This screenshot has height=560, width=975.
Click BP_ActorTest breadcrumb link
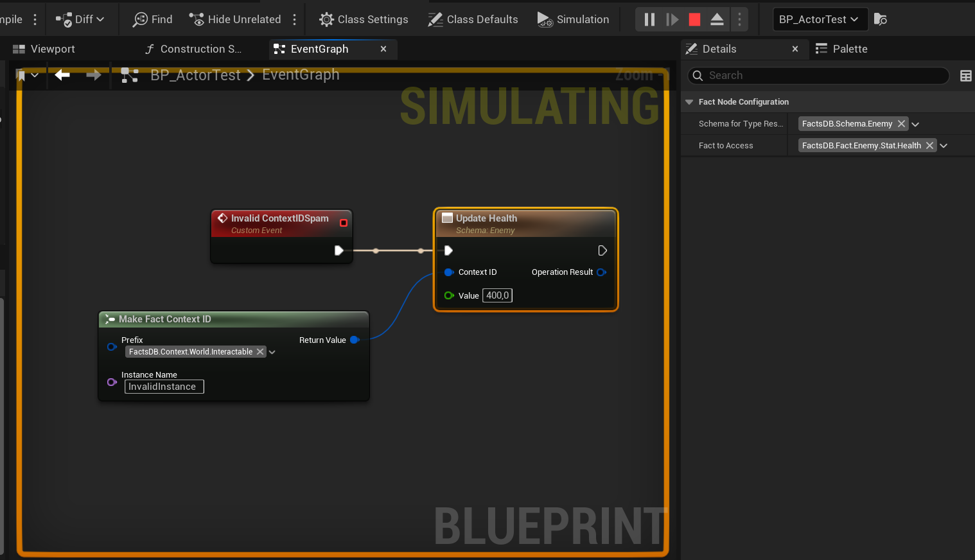pos(195,75)
